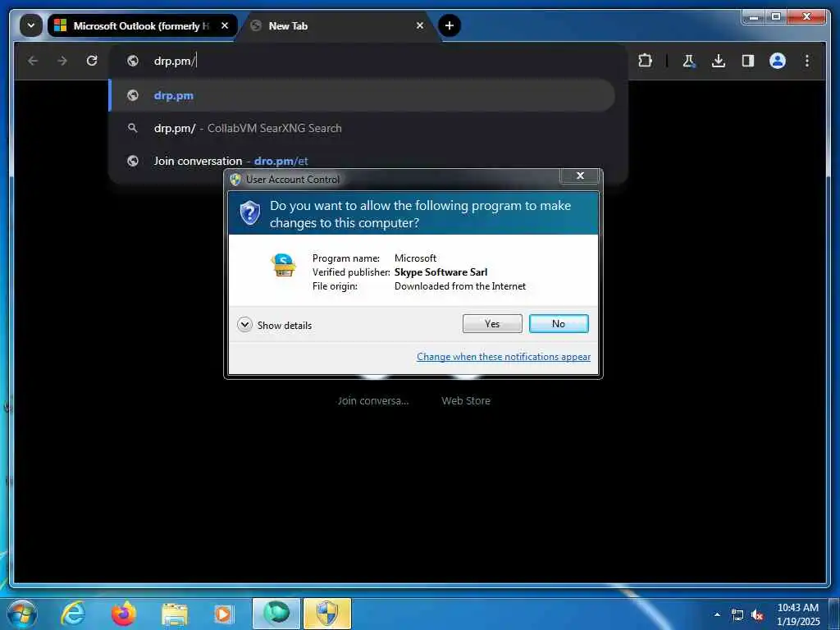This screenshot has width=840, height=630.
Task: Maximize the browser window
Action: [x=775, y=16]
